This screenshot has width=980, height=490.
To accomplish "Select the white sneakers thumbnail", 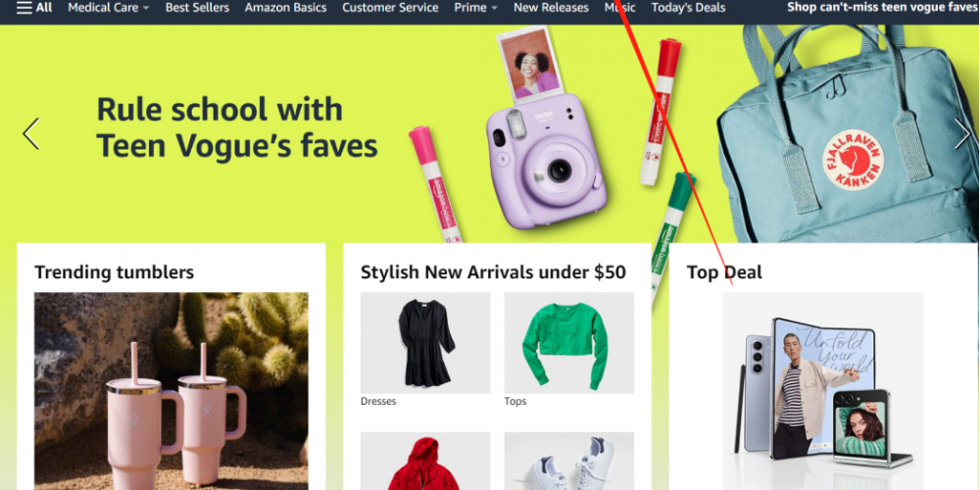I will coord(568,462).
